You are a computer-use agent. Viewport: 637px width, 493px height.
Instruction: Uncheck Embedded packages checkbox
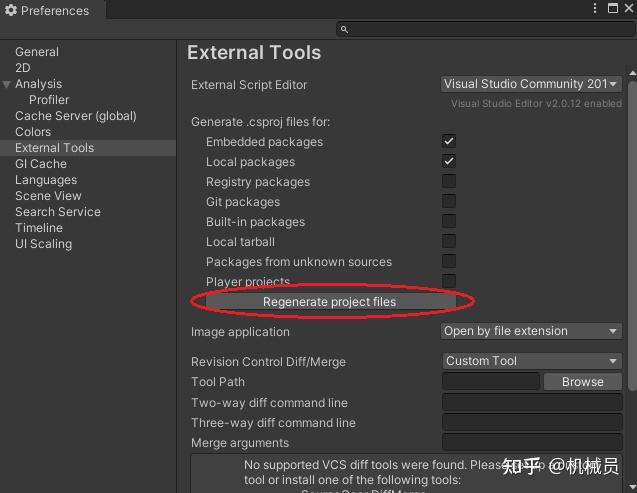(449, 141)
